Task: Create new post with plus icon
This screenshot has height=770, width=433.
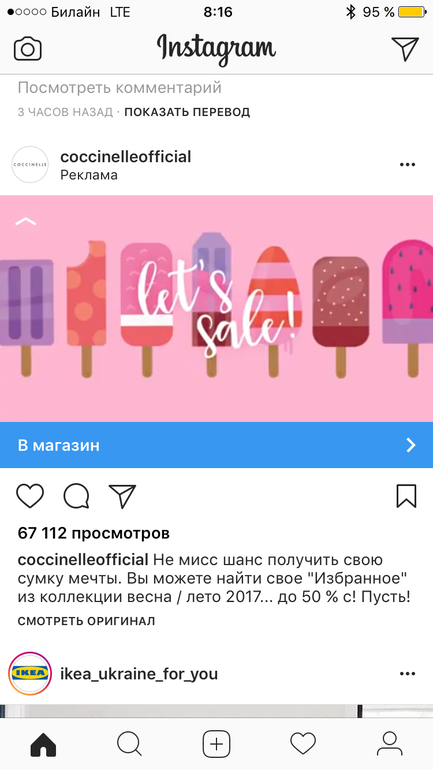Action: coord(216,744)
